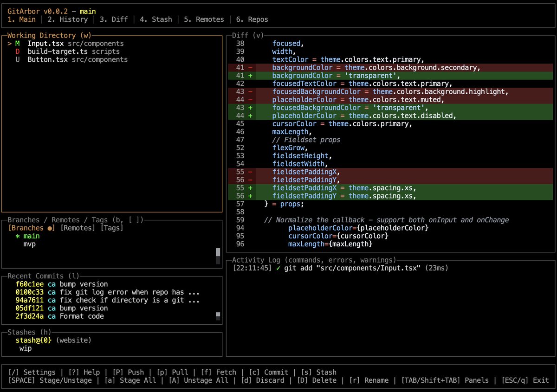Click GitArbor v0.0.2 title text
This screenshot has width=557, height=392.
(39, 11)
